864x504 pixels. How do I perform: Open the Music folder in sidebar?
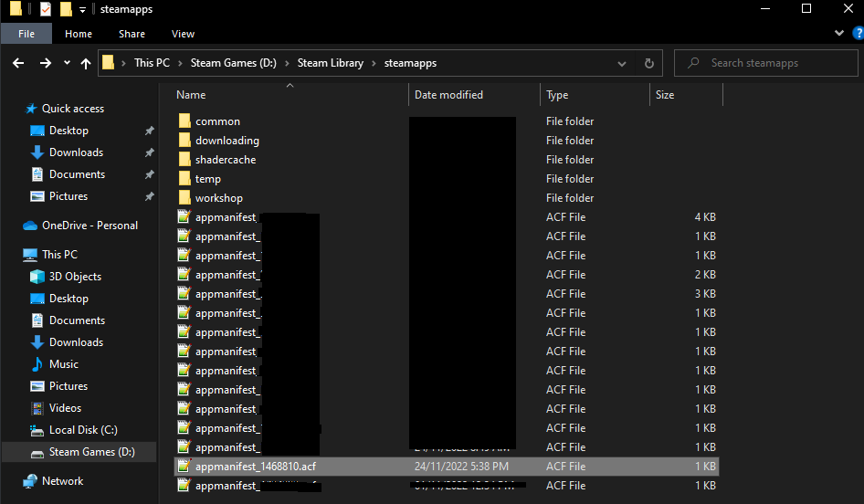pyautogui.click(x=63, y=364)
